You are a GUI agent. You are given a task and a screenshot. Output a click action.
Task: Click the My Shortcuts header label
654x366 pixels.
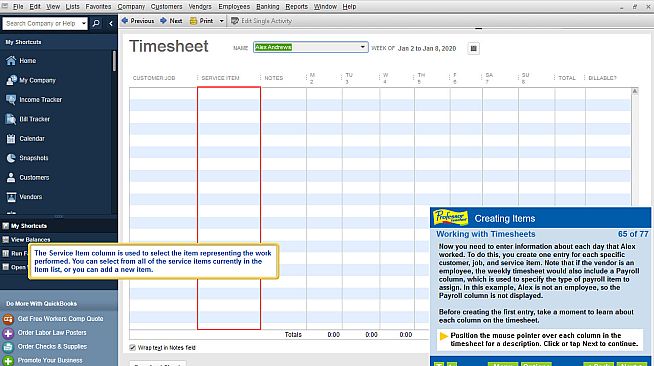tap(23, 42)
